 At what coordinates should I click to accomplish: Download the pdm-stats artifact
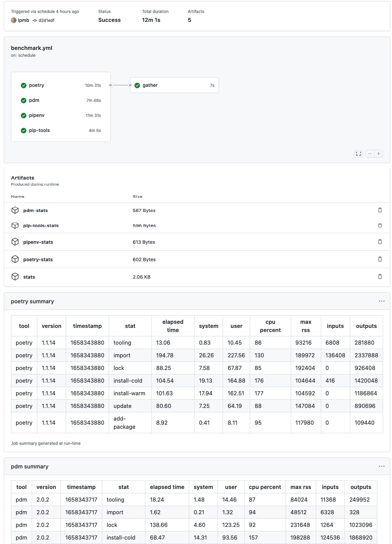[x=36, y=211]
